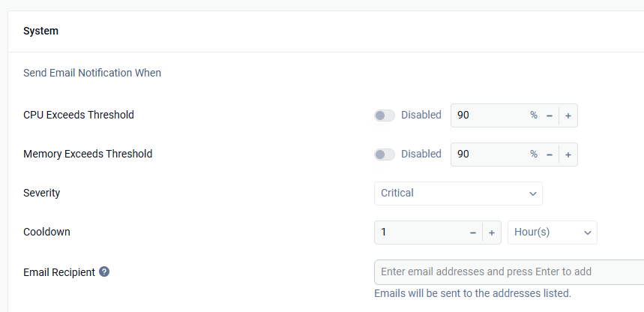
Task: Click the CPU threshold value field
Action: tap(489, 115)
